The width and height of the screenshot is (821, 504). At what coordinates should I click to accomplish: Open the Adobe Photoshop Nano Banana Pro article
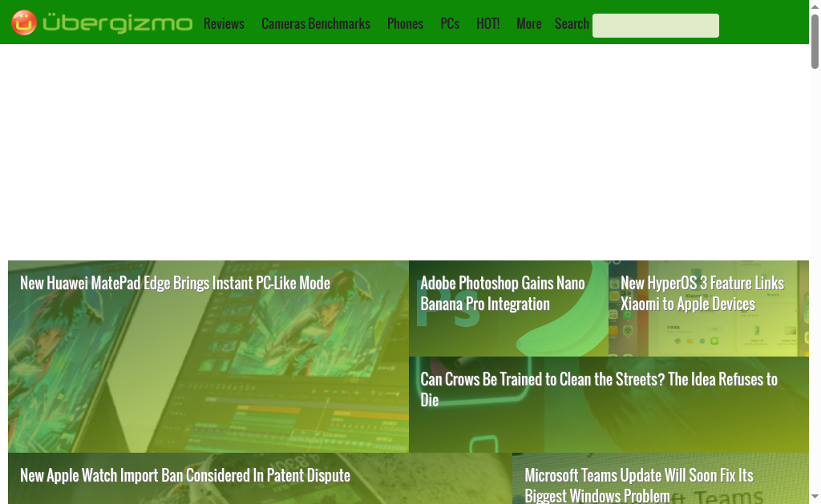point(502,293)
